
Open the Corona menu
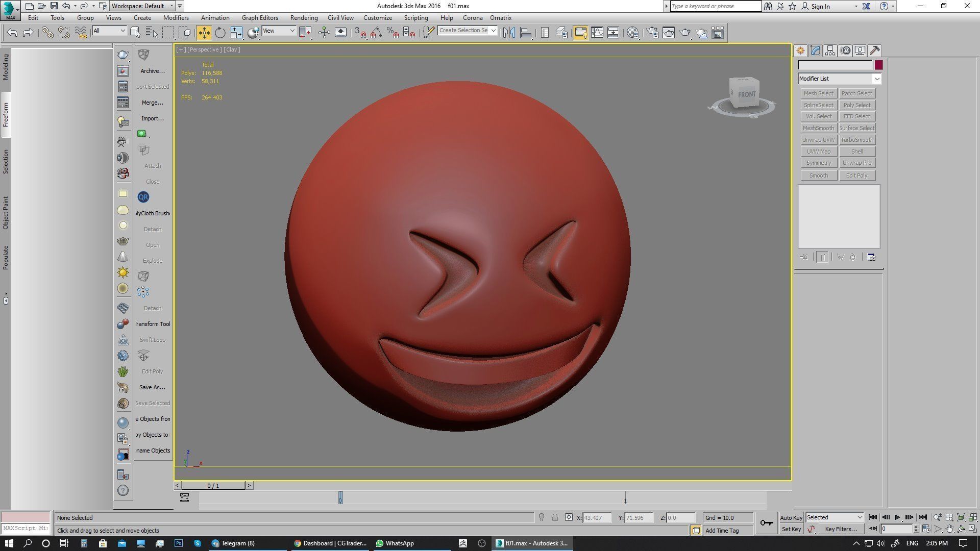tap(473, 17)
